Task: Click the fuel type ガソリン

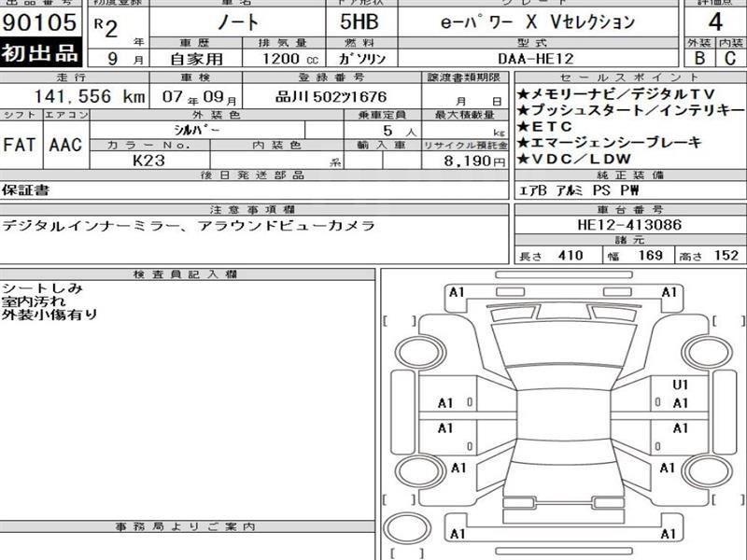Action: click(x=361, y=59)
